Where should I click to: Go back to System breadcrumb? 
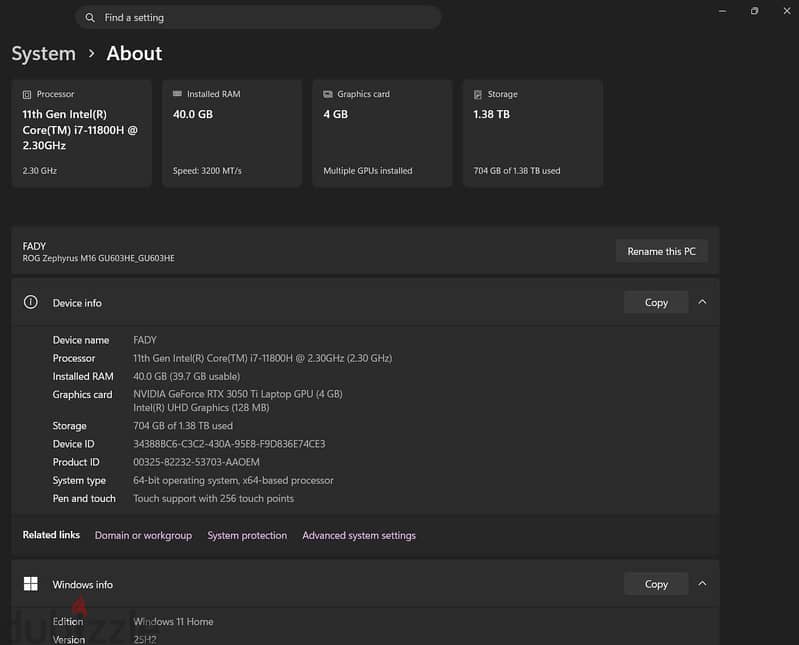pyautogui.click(x=44, y=53)
